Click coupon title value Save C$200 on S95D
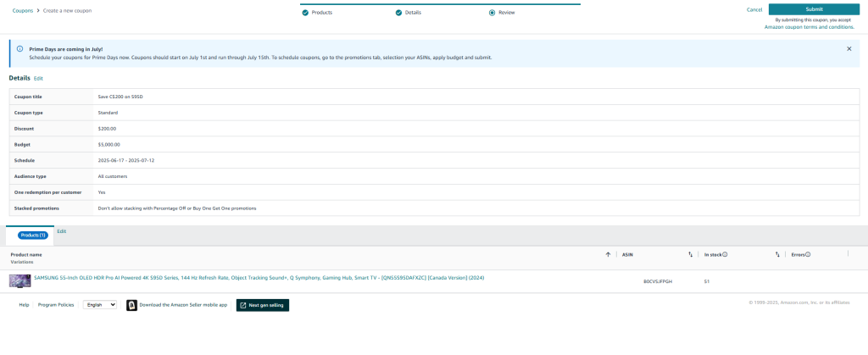The height and width of the screenshot is (355, 868). 120,97
